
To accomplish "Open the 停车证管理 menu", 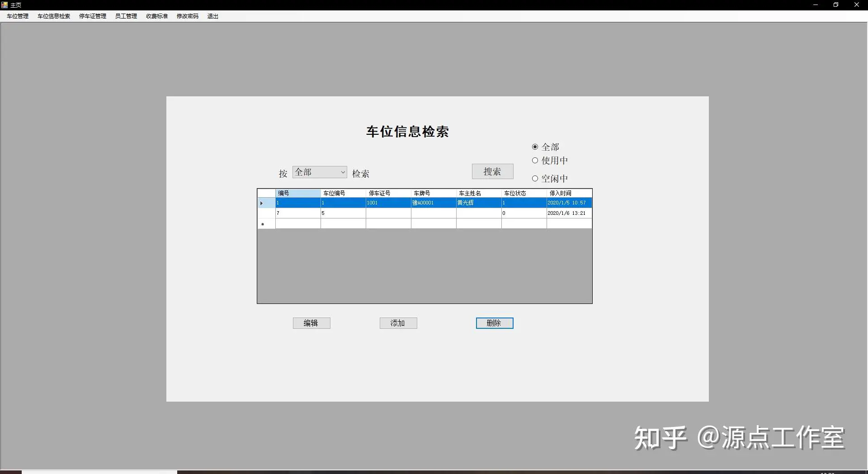I will [93, 16].
